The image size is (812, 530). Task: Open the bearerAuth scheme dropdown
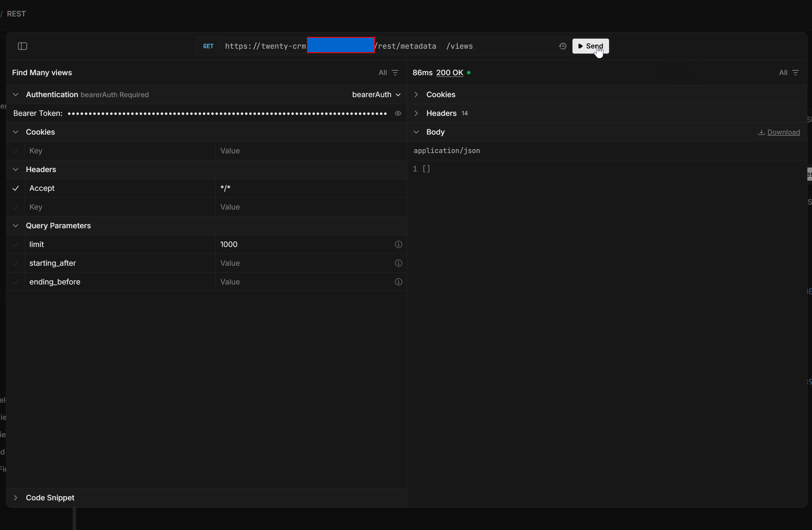[x=376, y=95]
